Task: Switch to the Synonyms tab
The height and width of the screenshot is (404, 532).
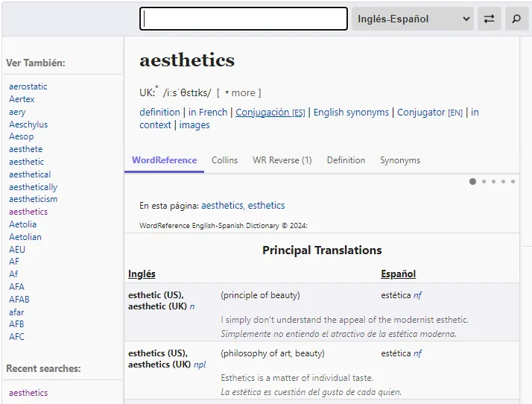Action: [x=400, y=160]
